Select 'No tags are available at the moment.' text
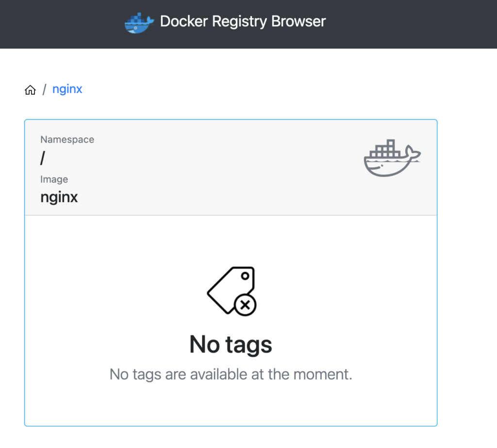This screenshot has height=448, width=497. (231, 374)
